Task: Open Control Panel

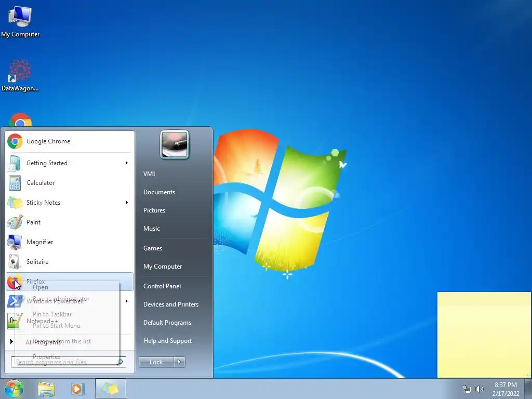Action: tap(162, 286)
